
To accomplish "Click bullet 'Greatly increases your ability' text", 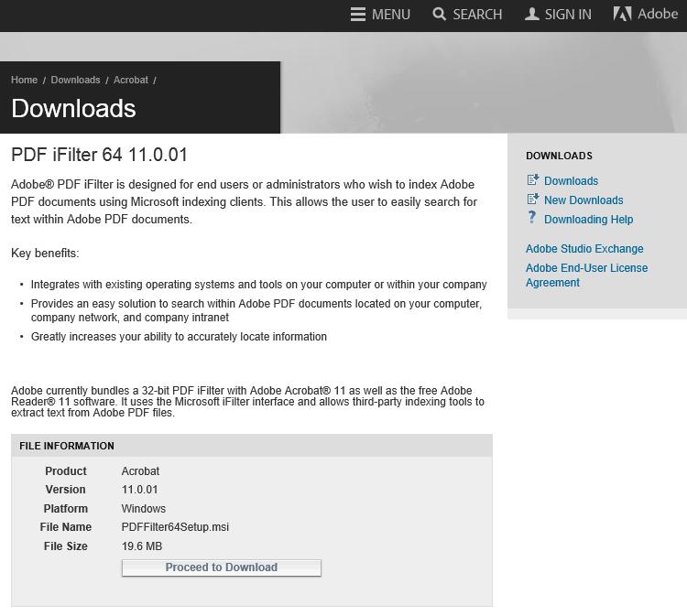I will (179, 337).
